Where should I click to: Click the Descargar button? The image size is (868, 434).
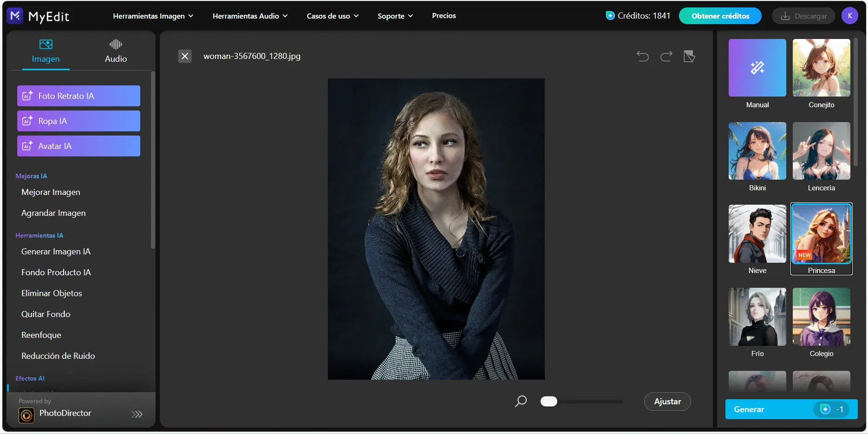803,16
